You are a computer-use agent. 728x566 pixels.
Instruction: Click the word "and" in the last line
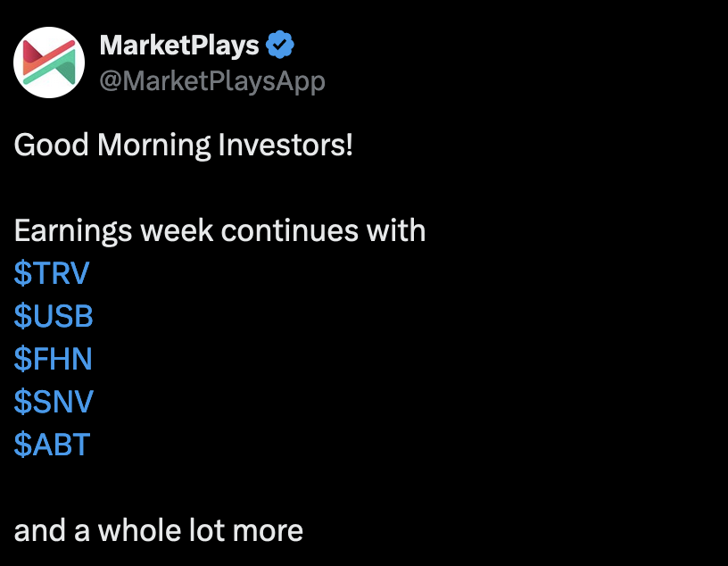click(x=39, y=531)
